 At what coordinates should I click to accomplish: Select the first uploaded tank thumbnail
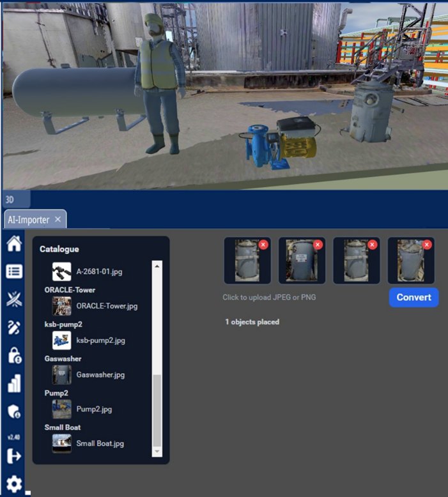click(247, 261)
